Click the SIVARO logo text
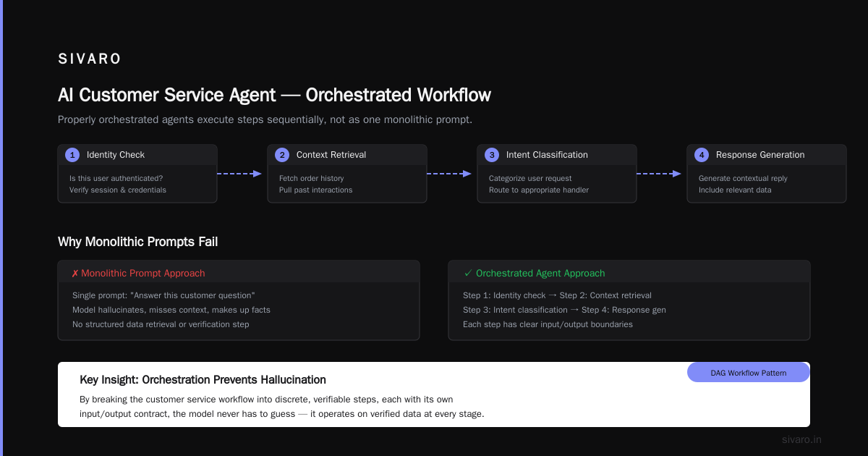The image size is (868, 456). [90, 59]
